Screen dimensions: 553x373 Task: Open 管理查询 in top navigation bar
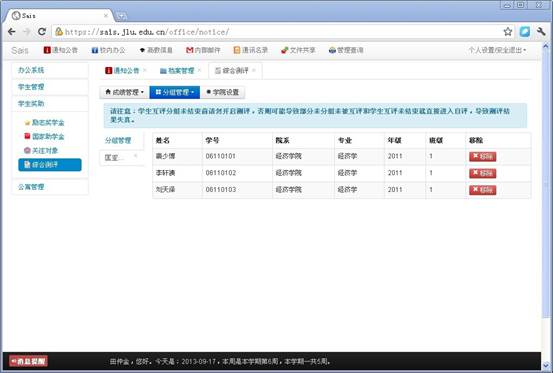point(346,50)
